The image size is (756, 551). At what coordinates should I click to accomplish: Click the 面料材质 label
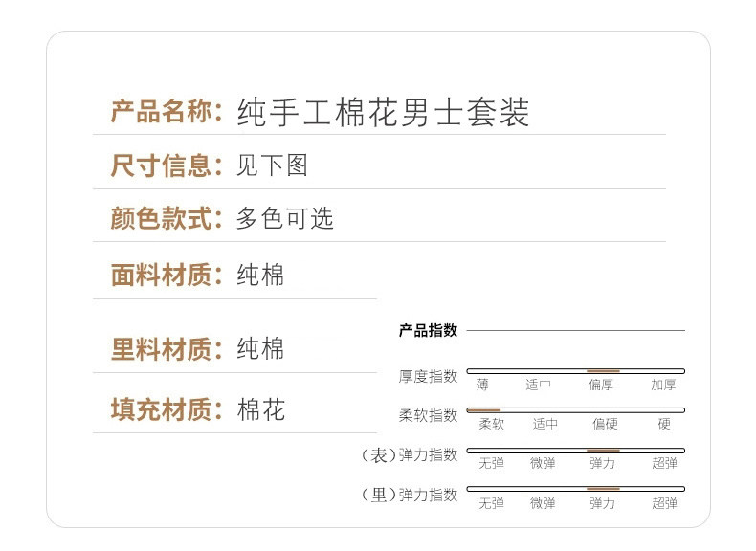click(x=162, y=275)
